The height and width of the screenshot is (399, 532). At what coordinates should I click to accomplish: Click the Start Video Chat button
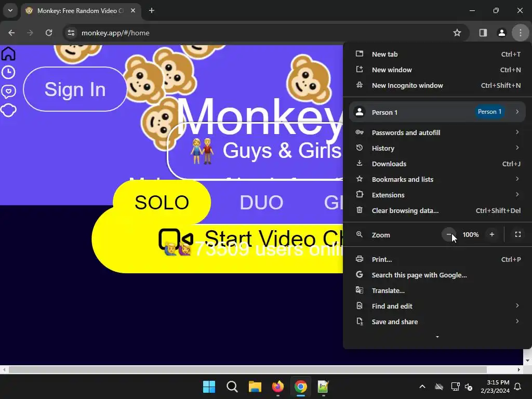217,239
